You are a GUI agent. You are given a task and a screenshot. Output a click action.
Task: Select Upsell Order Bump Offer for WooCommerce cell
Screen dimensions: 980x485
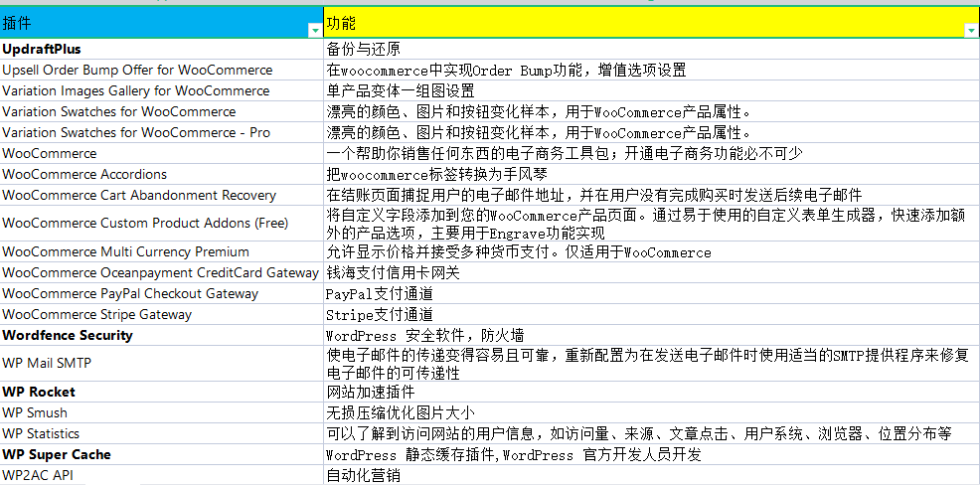pyautogui.click(x=161, y=70)
